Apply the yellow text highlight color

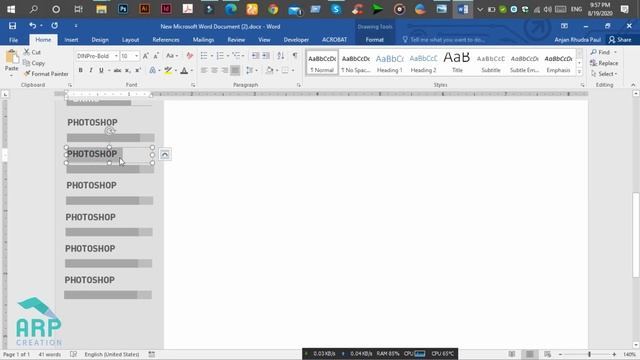pos(168,70)
